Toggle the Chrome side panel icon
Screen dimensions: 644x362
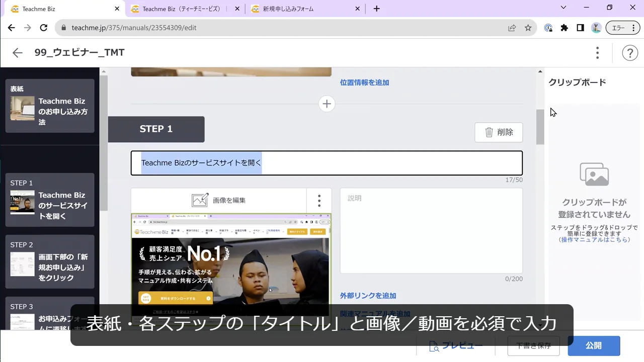pyautogui.click(x=580, y=28)
